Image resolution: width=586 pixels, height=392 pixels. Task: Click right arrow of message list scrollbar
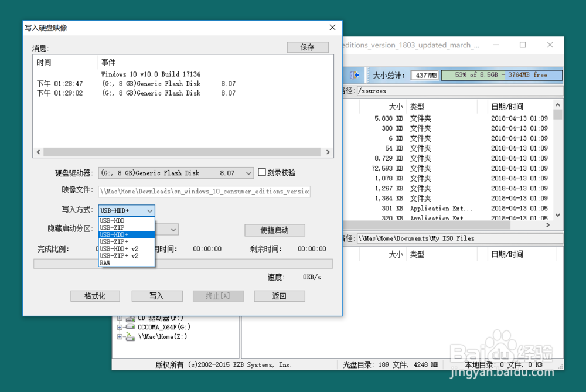(328, 152)
